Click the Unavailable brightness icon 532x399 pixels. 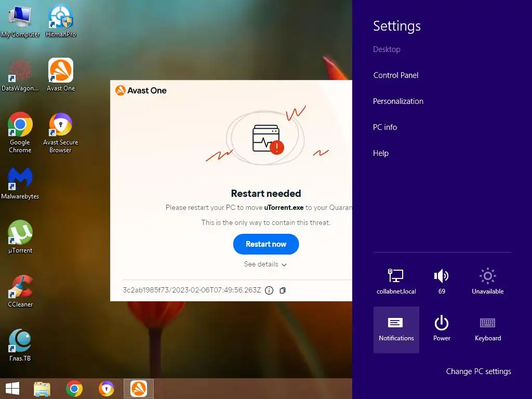coord(487,281)
